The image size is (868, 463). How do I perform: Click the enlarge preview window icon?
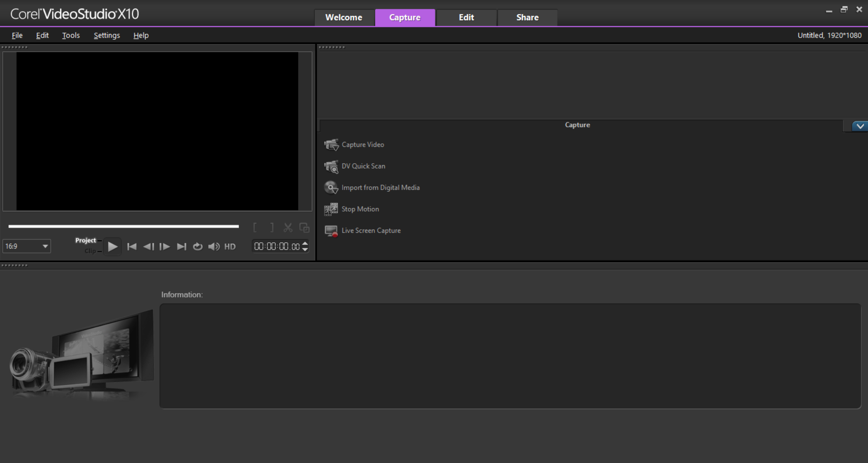point(305,227)
